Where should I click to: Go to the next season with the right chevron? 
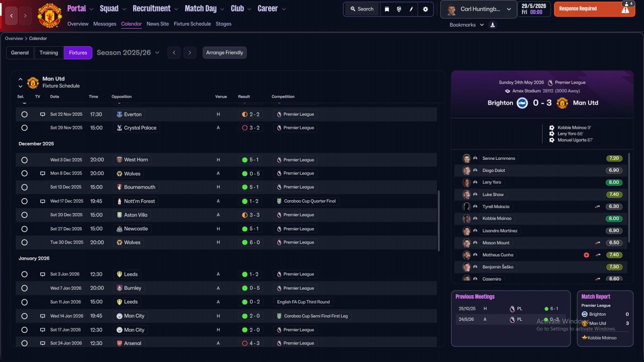(x=190, y=52)
